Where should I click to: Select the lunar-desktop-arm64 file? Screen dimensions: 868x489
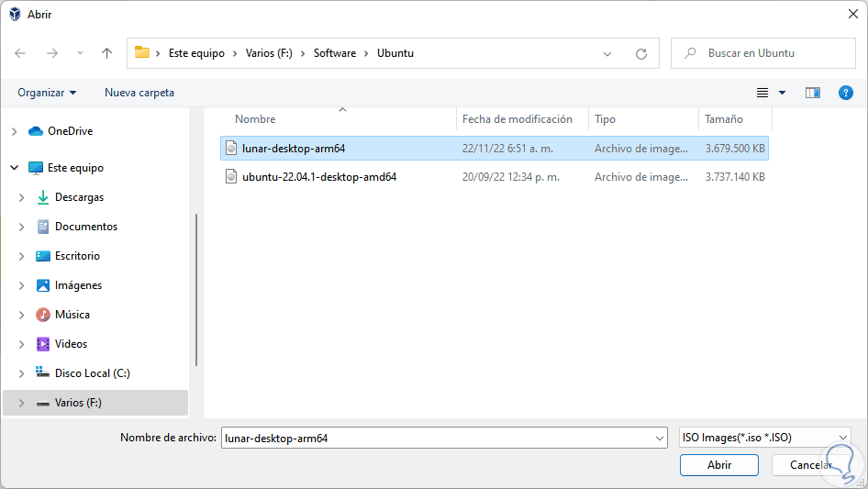coord(495,149)
